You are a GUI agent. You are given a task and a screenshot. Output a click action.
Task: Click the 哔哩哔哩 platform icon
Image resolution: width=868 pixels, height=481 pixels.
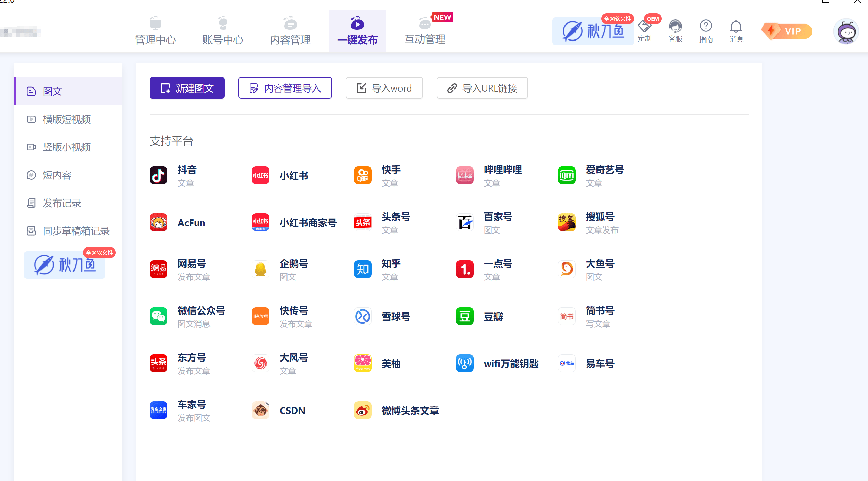465,176
